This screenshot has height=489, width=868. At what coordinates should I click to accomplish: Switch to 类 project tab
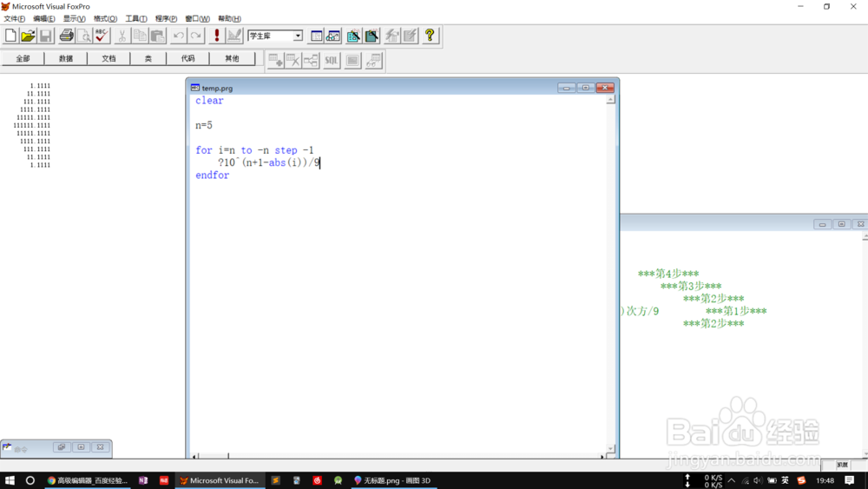[x=148, y=59]
